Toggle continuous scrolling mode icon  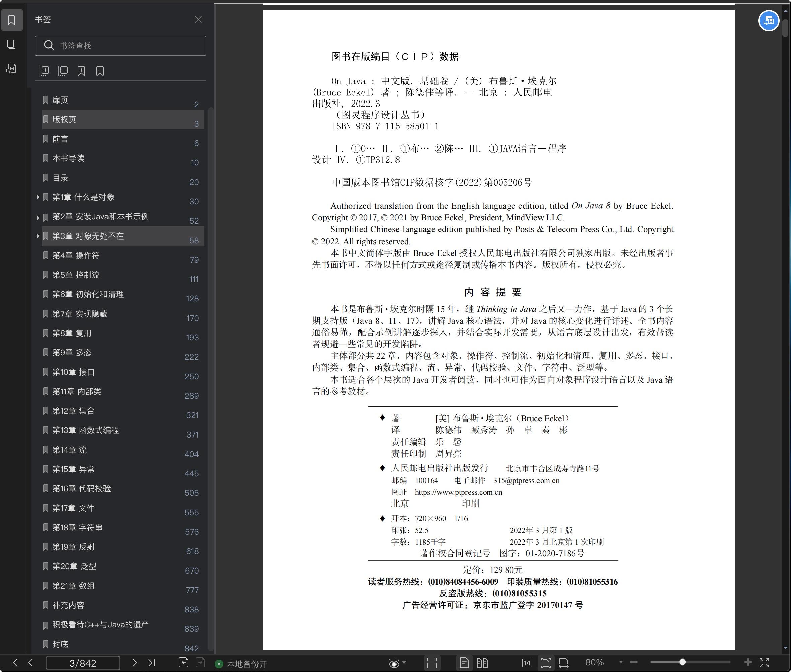(432, 663)
